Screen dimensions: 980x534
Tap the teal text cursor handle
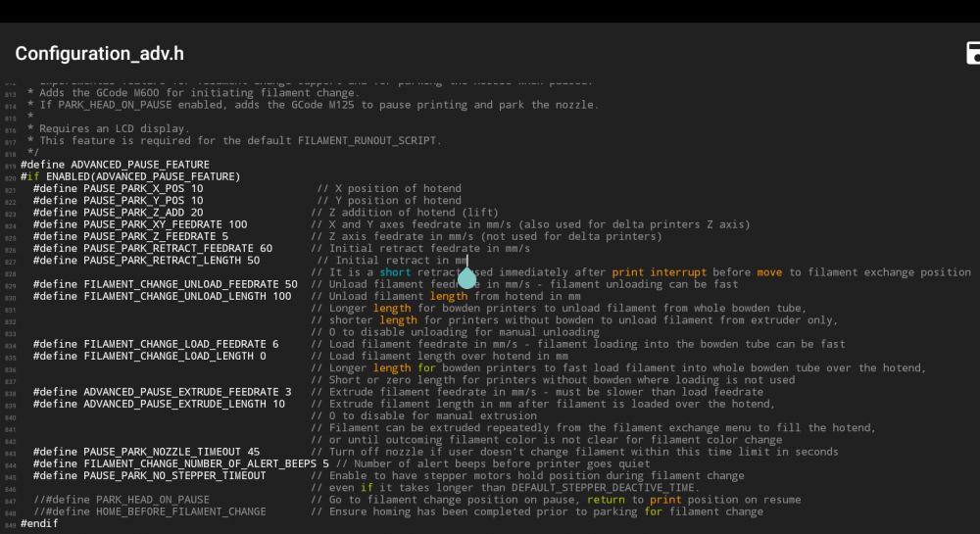(x=466, y=277)
